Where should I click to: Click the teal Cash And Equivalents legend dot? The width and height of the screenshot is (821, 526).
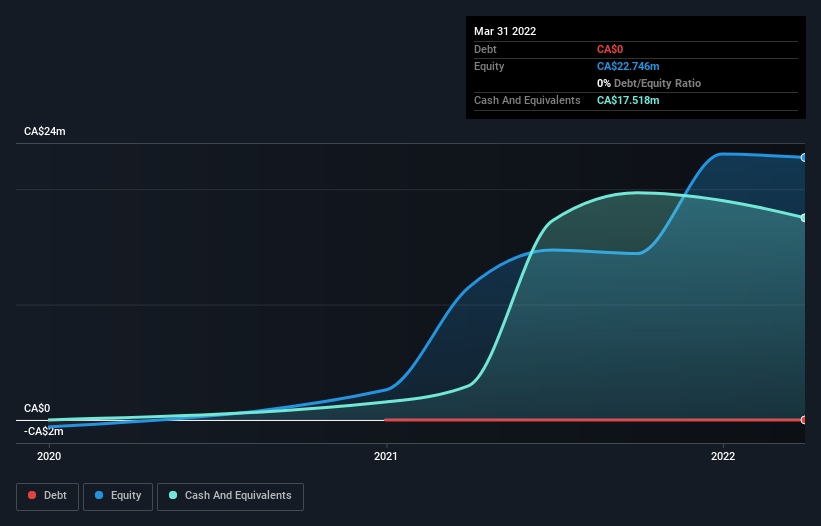(x=173, y=495)
